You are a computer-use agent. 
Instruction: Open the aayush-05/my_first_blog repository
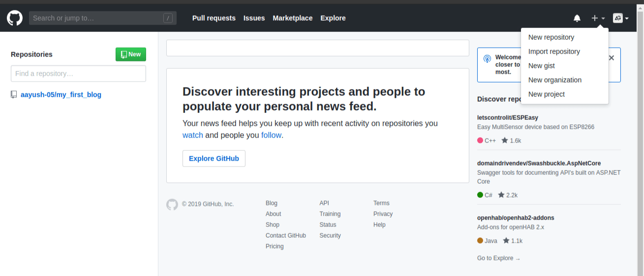click(61, 95)
